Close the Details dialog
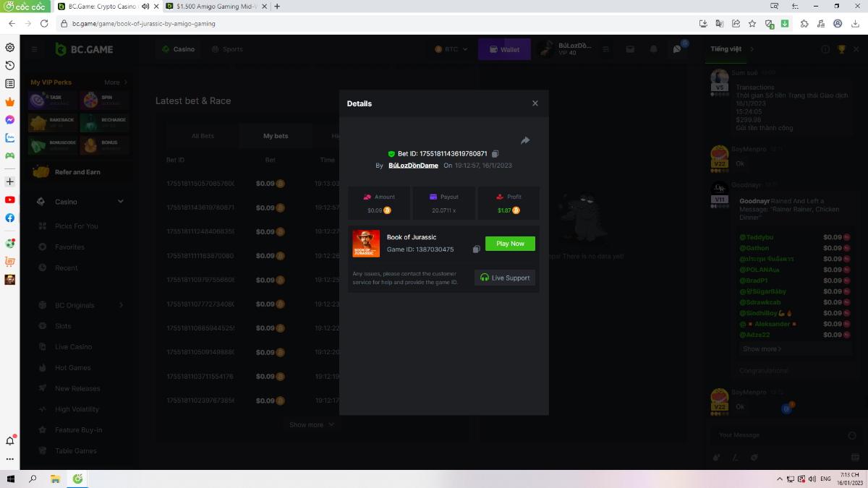The width and height of the screenshot is (868, 488). (535, 103)
